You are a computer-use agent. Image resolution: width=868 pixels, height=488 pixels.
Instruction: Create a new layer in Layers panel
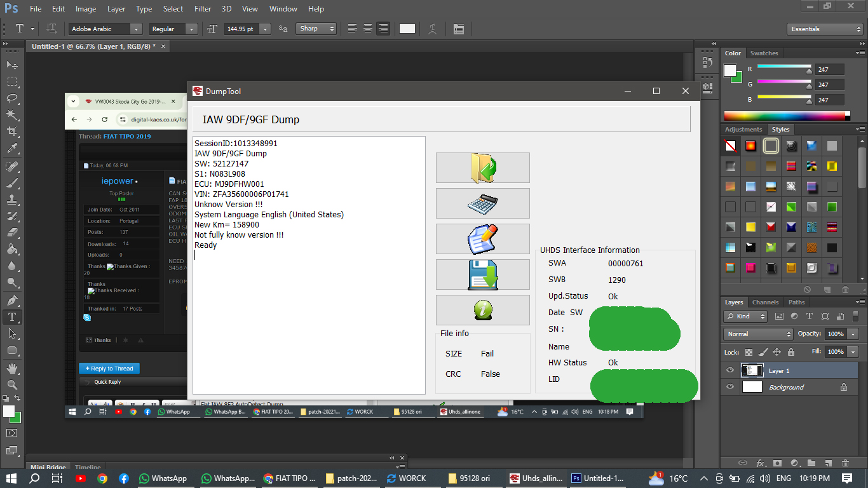point(828,463)
